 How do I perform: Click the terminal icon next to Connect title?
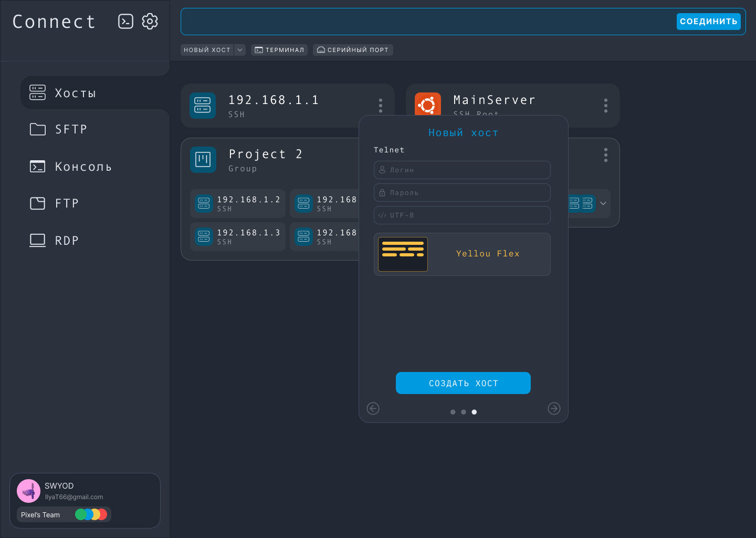click(125, 22)
